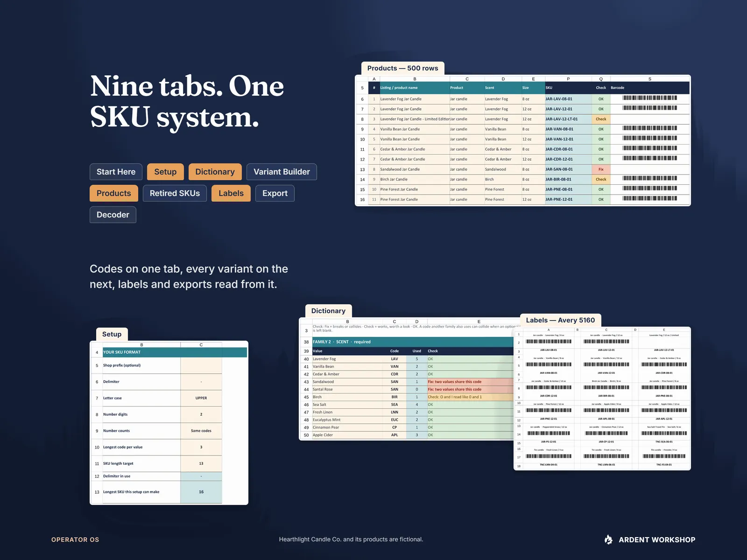Click the JAR-CP-12-01 label in the Labels sheet
747x560 pixels.
(606, 441)
